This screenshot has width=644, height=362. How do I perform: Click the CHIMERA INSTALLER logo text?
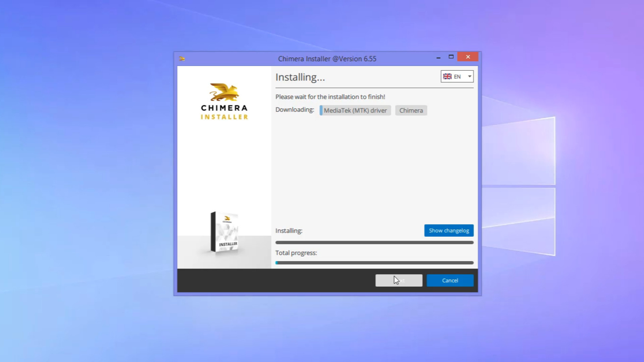pos(224,112)
